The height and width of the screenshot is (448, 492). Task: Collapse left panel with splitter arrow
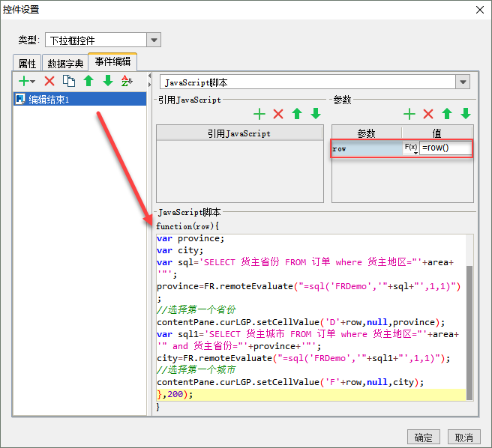(150, 76)
